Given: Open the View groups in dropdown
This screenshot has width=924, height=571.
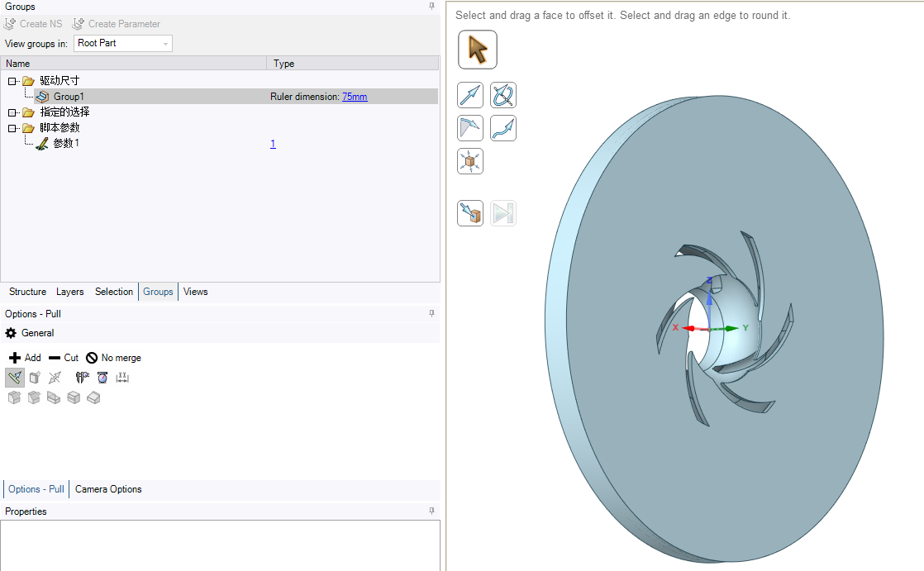Looking at the screenshot, I should [123, 43].
